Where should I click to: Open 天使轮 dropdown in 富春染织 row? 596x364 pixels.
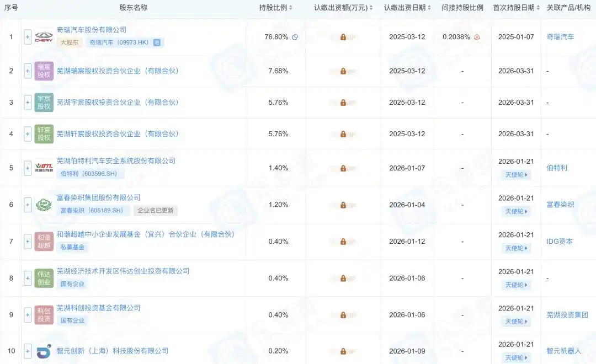[x=516, y=212]
